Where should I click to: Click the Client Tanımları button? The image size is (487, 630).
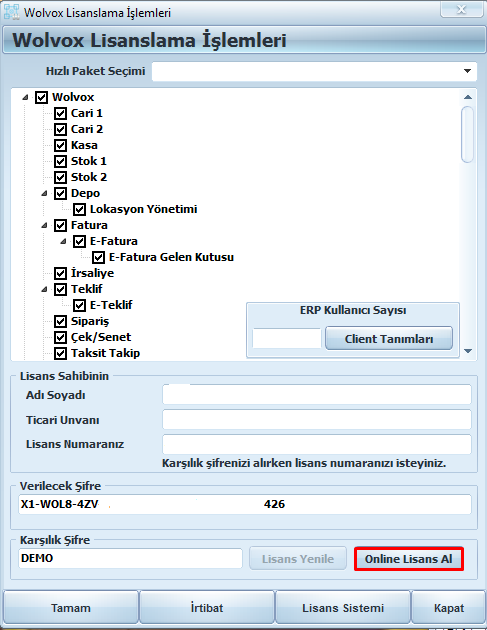[389, 338]
